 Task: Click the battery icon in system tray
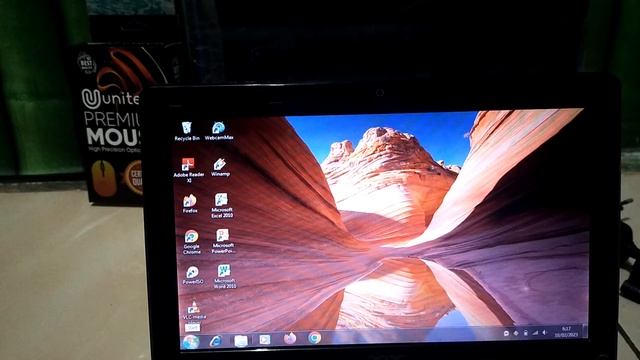[525, 333]
